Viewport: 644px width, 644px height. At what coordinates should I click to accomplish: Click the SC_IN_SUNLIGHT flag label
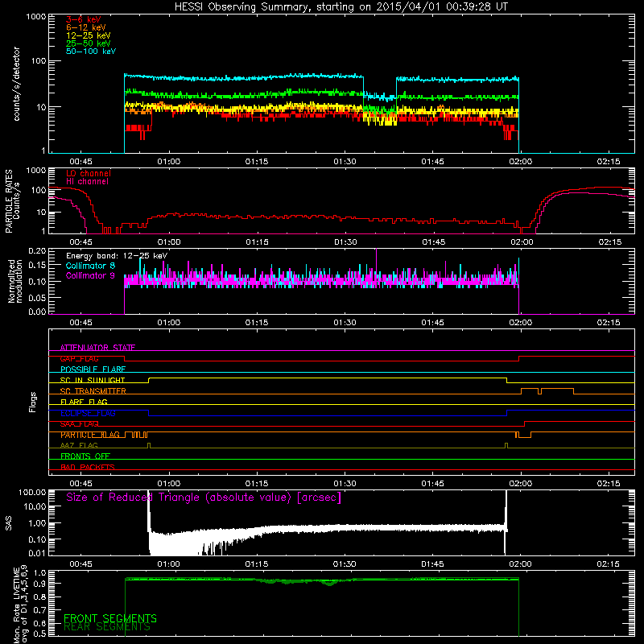coord(93,380)
